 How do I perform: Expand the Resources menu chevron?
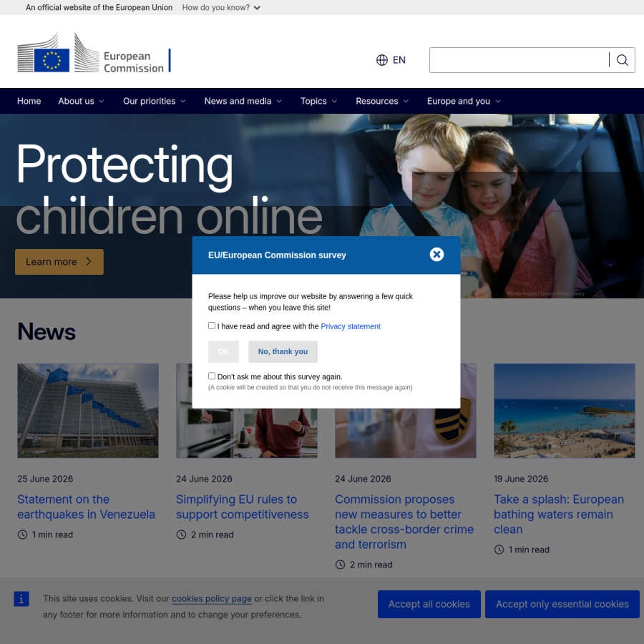click(x=406, y=101)
